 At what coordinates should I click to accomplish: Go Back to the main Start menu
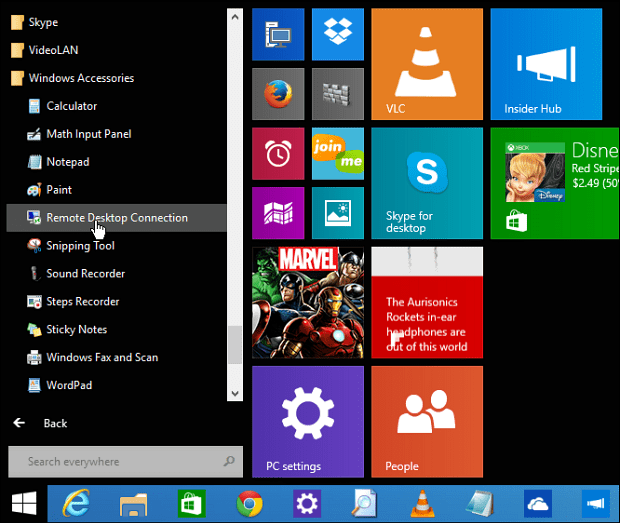pos(40,423)
